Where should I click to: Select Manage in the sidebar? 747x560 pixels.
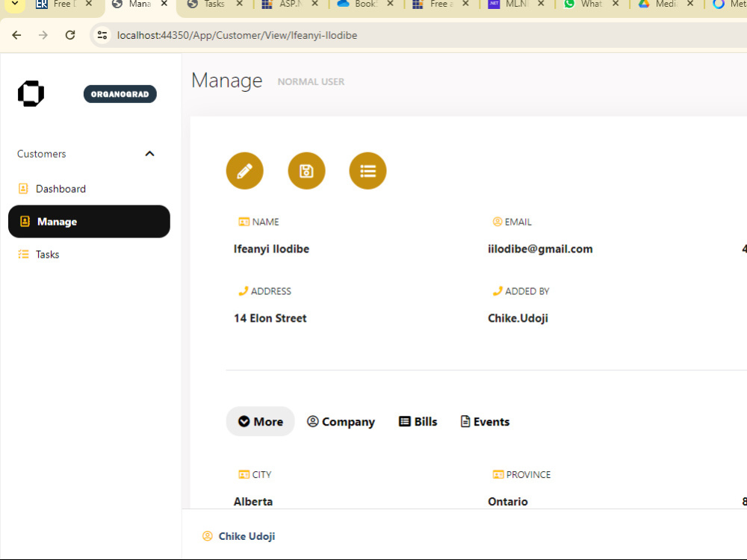coord(89,222)
